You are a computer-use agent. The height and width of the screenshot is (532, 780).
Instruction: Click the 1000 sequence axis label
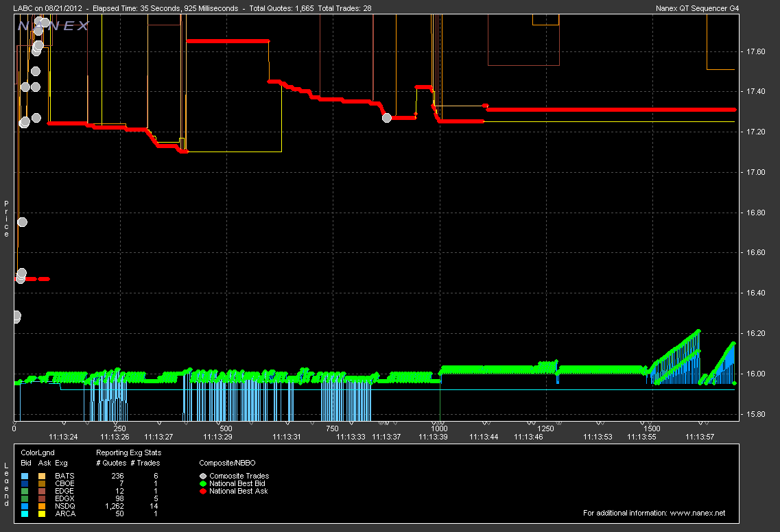tap(439, 428)
